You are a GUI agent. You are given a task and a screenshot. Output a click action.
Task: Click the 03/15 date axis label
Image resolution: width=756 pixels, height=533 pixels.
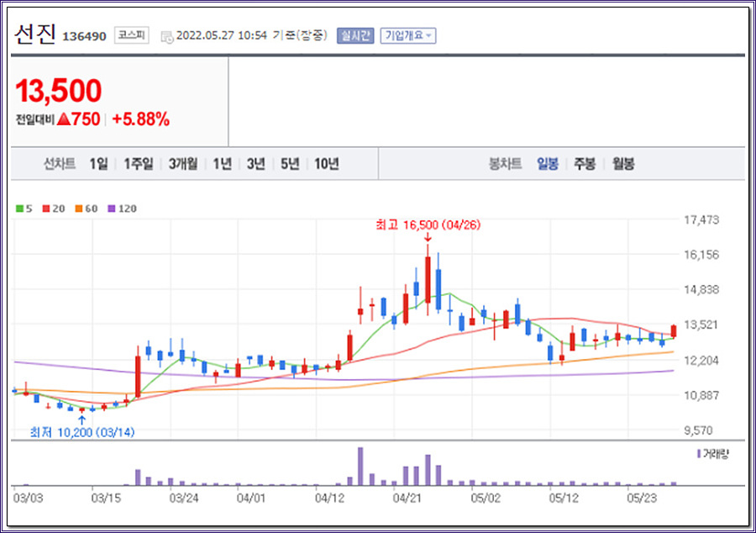[x=106, y=498]
